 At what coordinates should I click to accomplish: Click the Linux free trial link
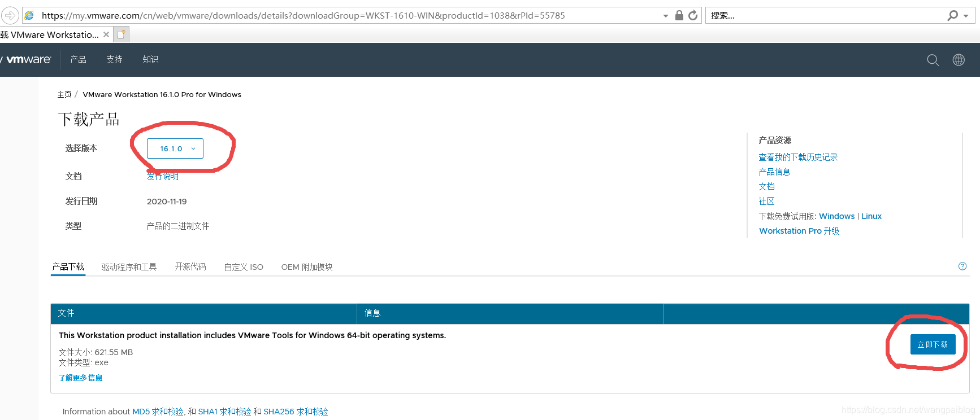pyautogui.click(x=871, y=216)
